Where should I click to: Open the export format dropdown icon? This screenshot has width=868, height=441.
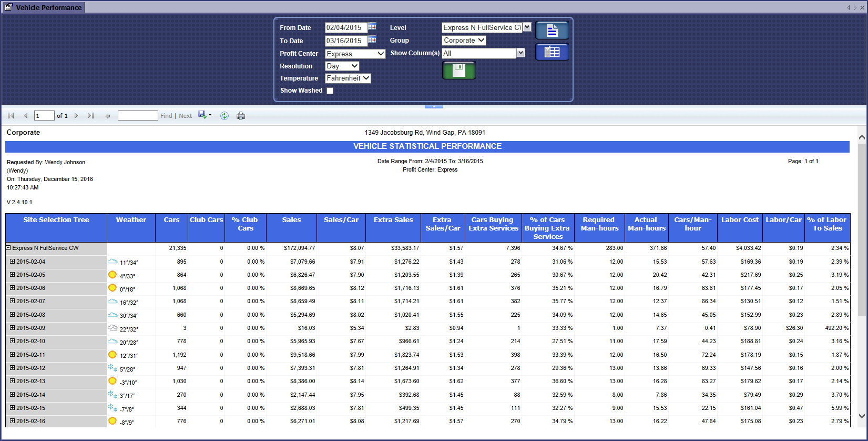[x=205, y=115]
